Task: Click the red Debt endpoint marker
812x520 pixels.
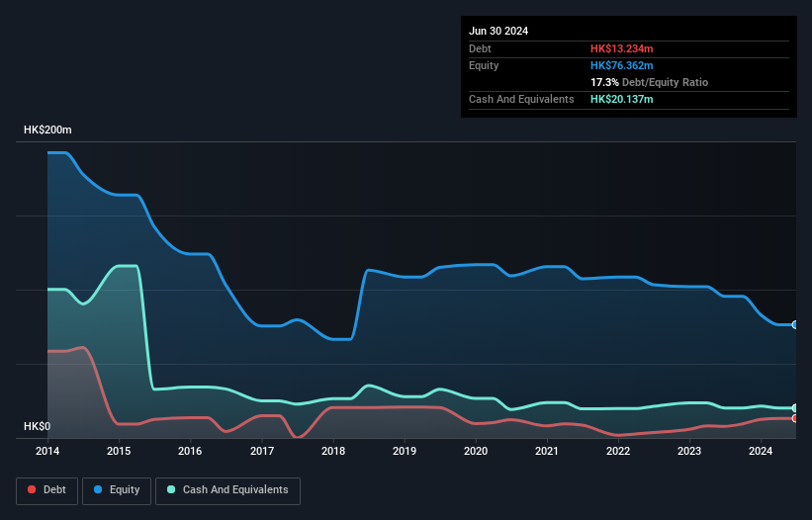Action: [794, 418]
